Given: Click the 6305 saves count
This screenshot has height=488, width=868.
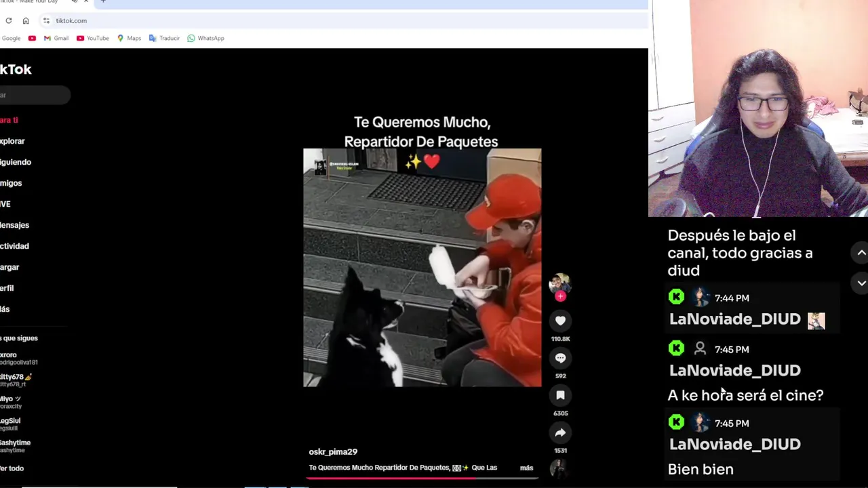Looking at the screenshot, I should pyautogui.click(x=560, y=413).
